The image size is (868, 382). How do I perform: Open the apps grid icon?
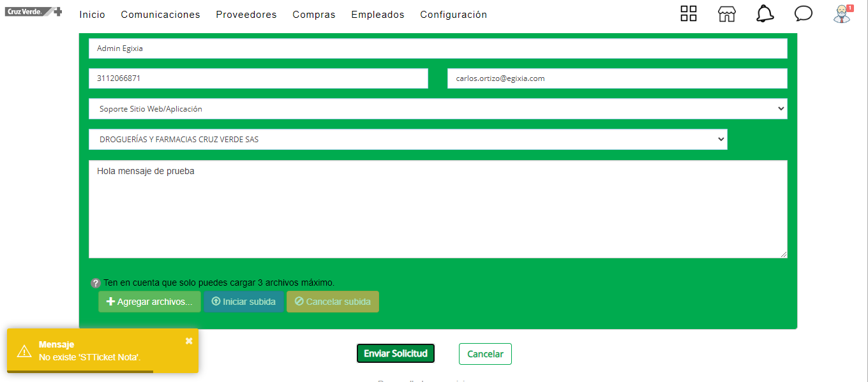click(x=689, y=14)
